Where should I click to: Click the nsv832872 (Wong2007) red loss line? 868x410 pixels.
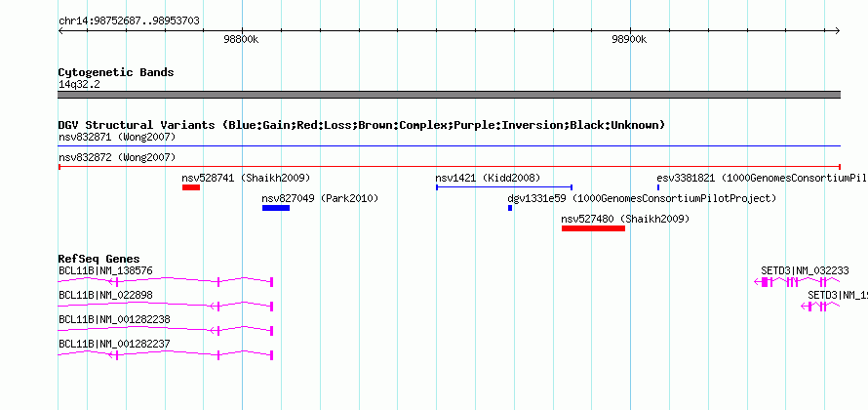pyautogui.click(x=450, y=167)
